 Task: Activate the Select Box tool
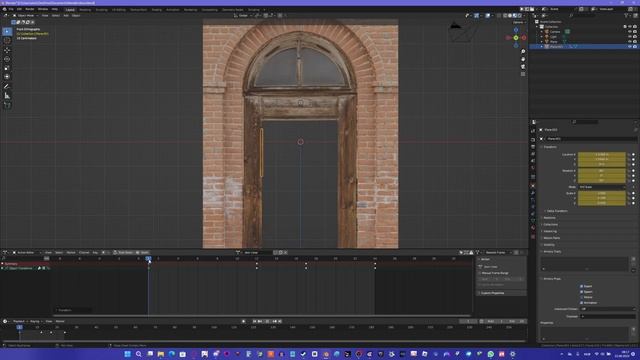coord(7,31)
